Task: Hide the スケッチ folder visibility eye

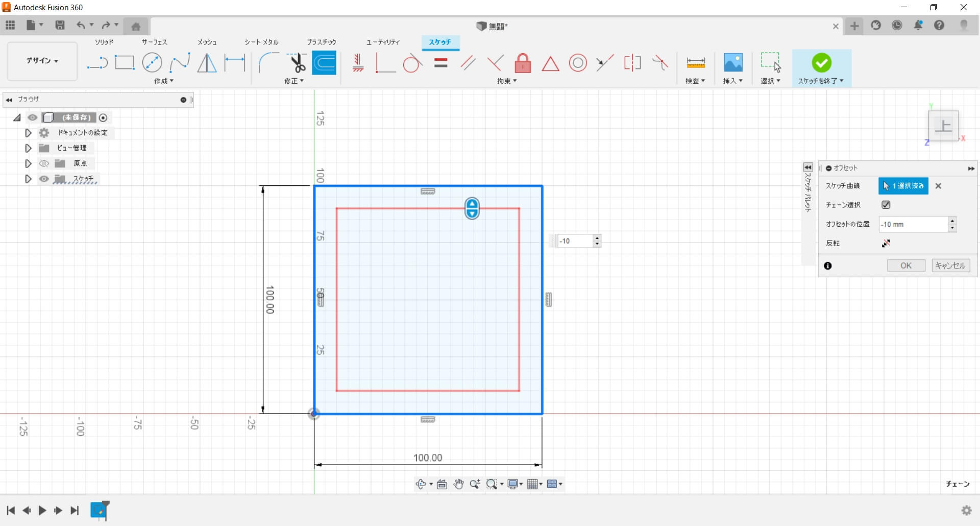Action: (44, 179)
